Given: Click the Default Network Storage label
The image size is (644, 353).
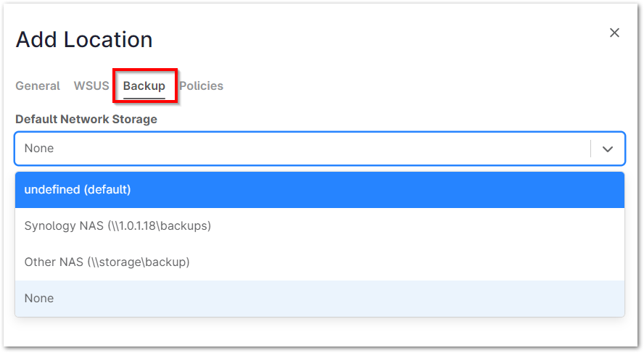Looking at the screenshot, I should (x=86, y=119).
